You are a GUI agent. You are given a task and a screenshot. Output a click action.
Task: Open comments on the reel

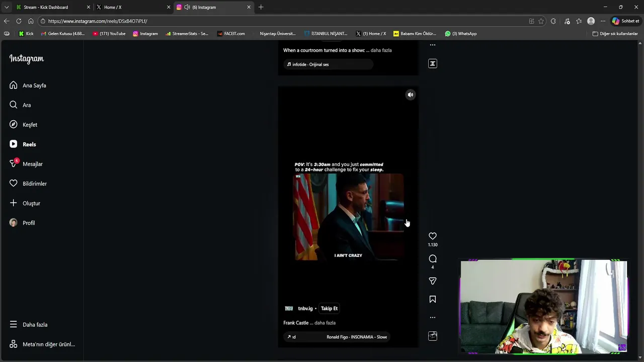tap(433, 258)
